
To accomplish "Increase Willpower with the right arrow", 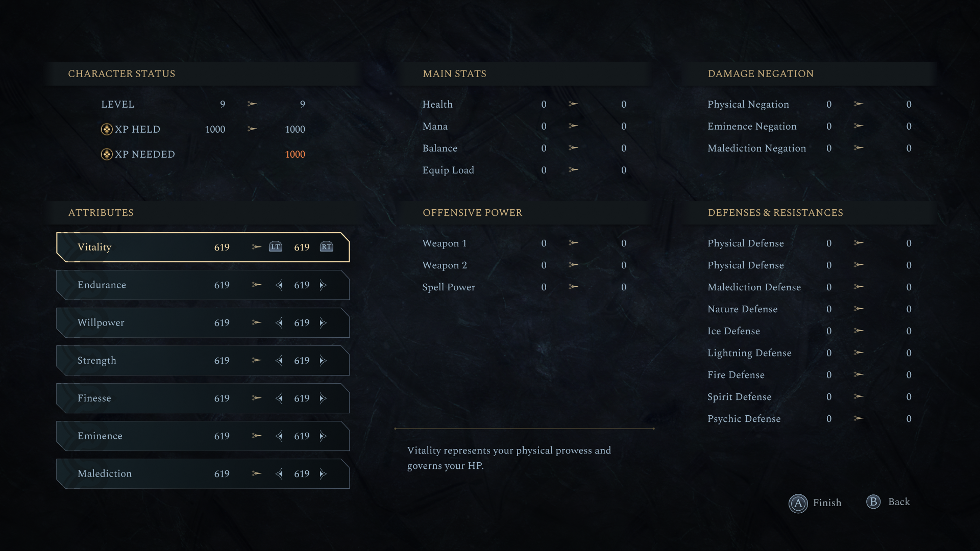I will pyautogui.click(x=323, y=323).
